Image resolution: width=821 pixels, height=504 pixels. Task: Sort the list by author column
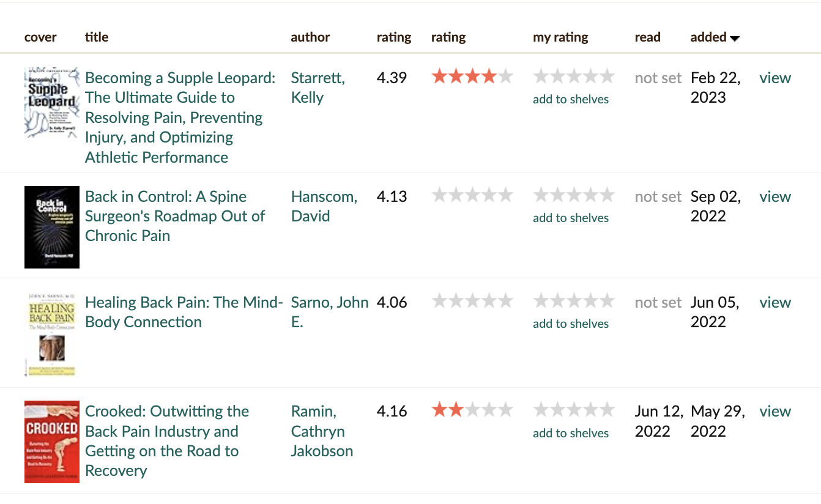tap(310, 37)
